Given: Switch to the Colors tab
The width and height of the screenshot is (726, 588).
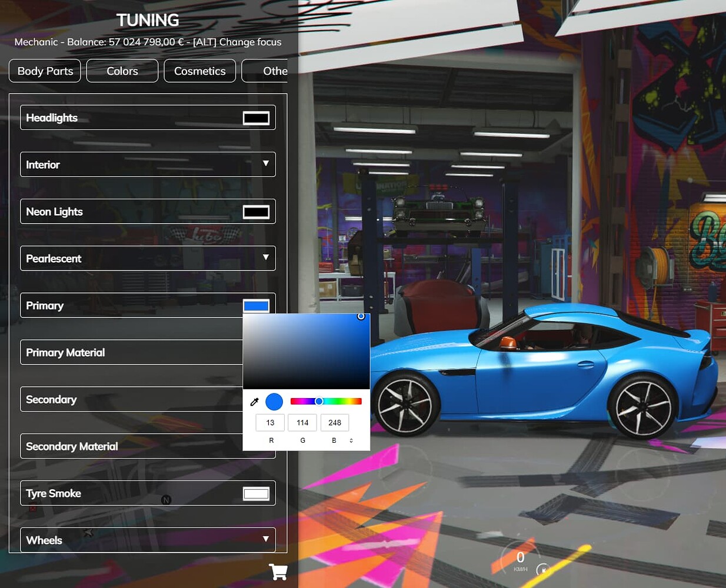Looking at the screenshot, I should (x=122, y=71).
